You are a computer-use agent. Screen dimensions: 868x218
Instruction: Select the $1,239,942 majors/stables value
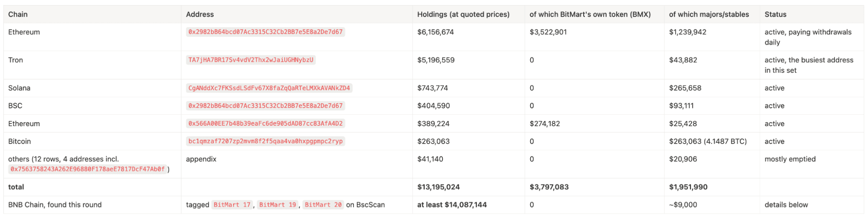pos(687,32)
